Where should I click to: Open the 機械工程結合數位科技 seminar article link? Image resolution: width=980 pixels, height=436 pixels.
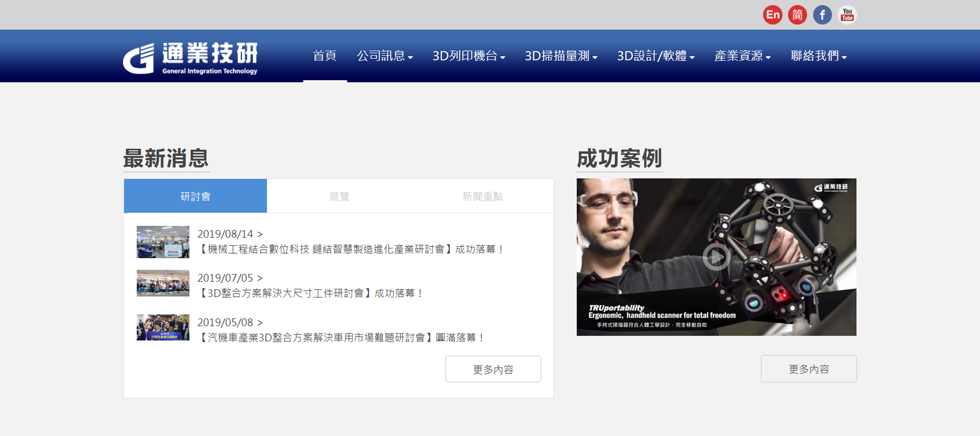351,250
